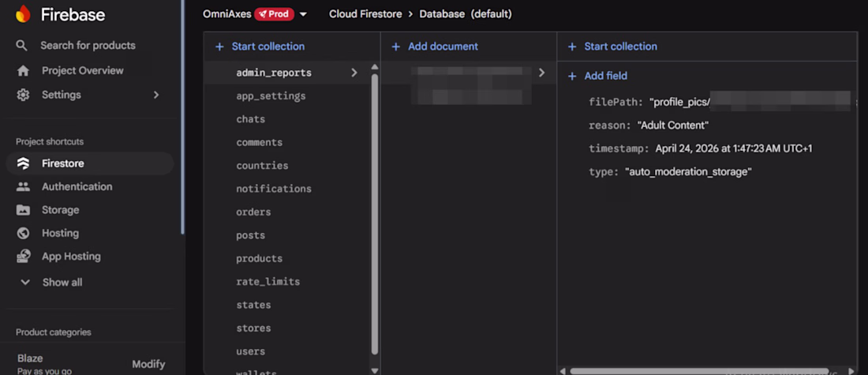This screenshot has width=868, height=375.
Task: Click the OmniAxes project name
Action: [x=226, y=14]
